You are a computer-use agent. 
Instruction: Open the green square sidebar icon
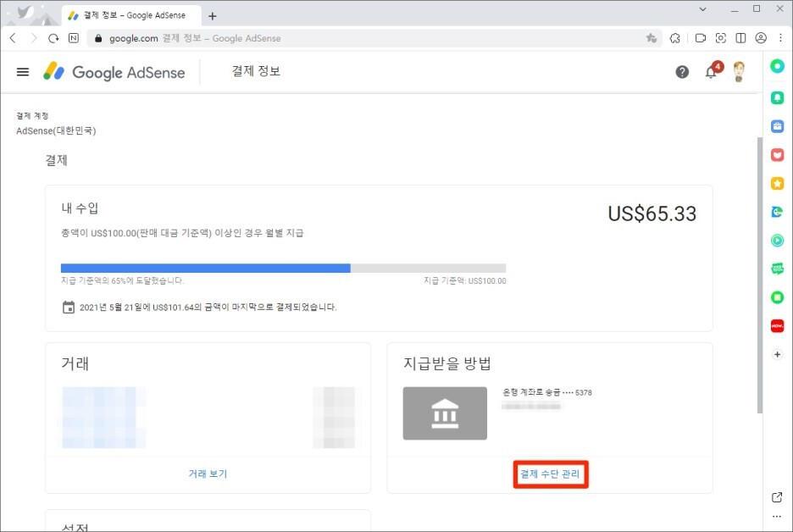[x=777, y=297]
